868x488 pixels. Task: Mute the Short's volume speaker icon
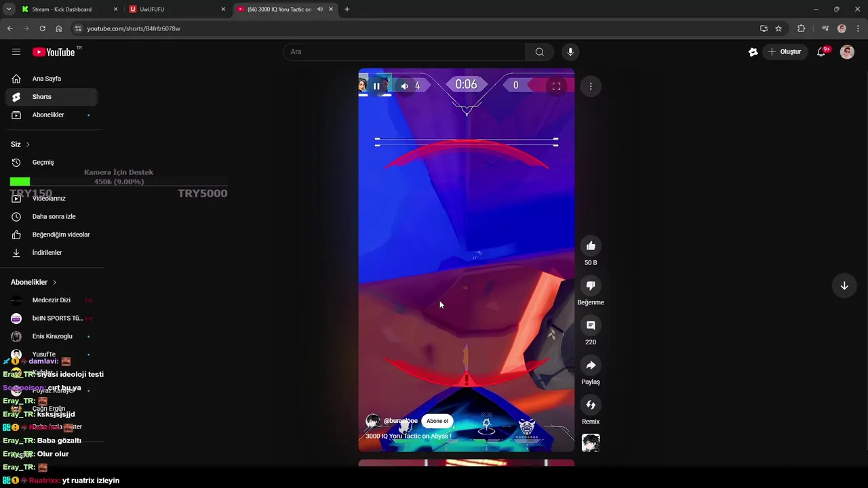tap(405, 86)
